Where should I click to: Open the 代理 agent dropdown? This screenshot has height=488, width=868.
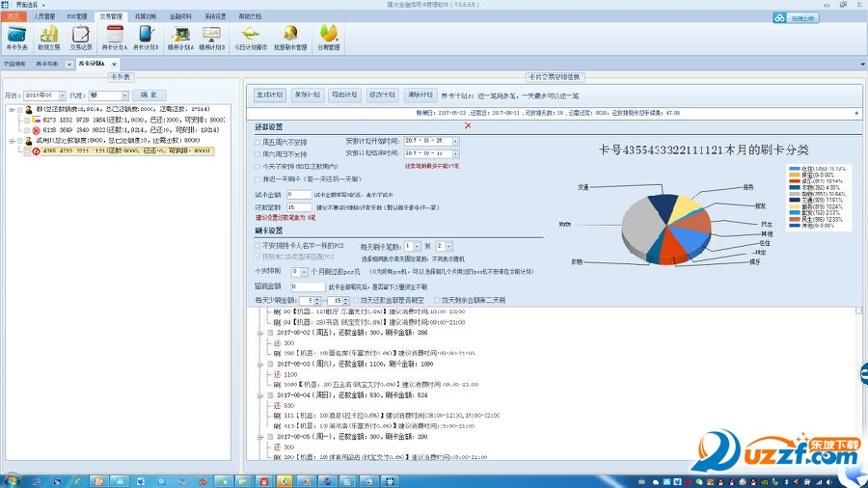125,95
